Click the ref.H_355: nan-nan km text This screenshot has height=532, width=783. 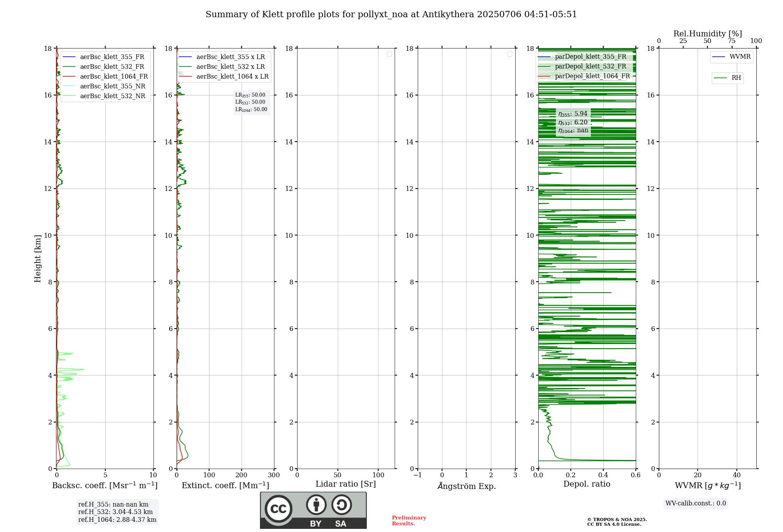[x=114, y=505]
